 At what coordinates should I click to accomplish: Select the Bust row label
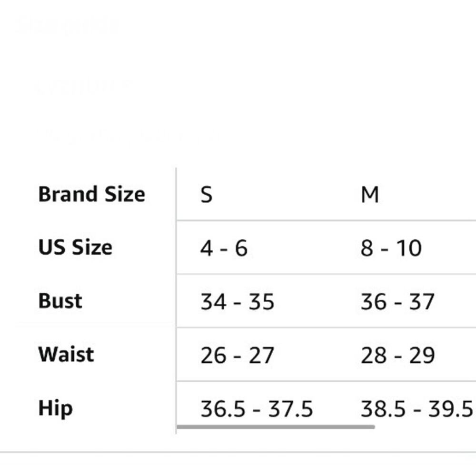[60, 301]
